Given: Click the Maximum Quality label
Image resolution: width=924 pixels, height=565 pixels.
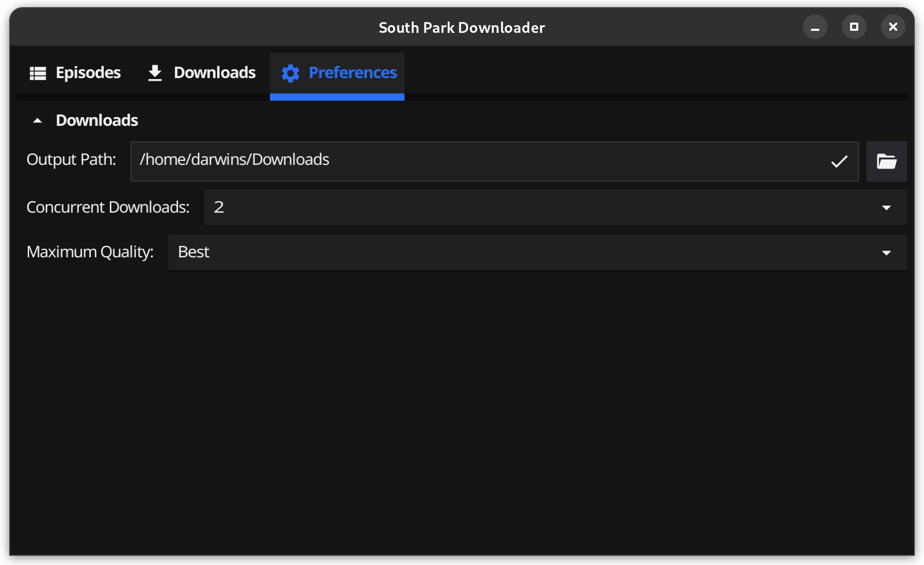Looking at the screenshot, I should (x=90, y=252).
